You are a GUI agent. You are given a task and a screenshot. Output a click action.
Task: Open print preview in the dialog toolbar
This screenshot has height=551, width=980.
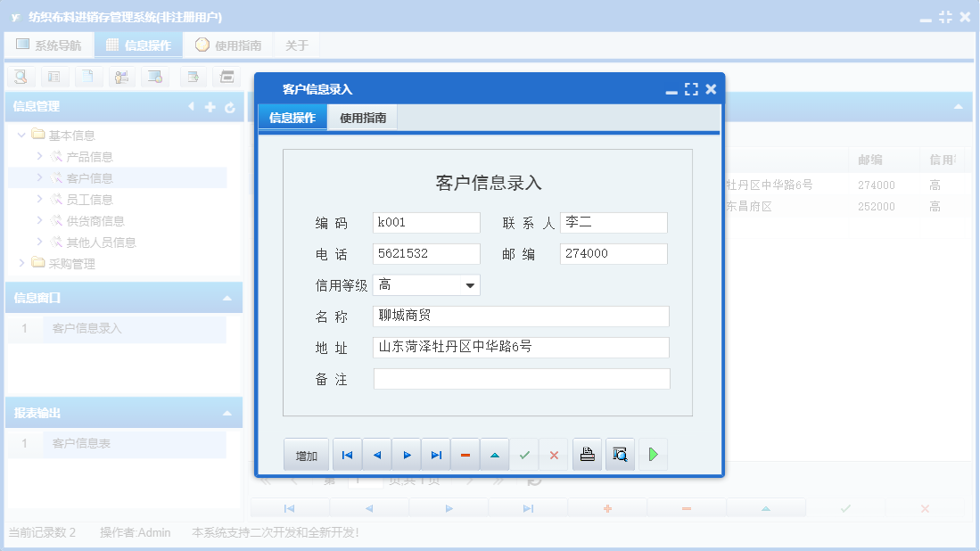coord(620,454)
